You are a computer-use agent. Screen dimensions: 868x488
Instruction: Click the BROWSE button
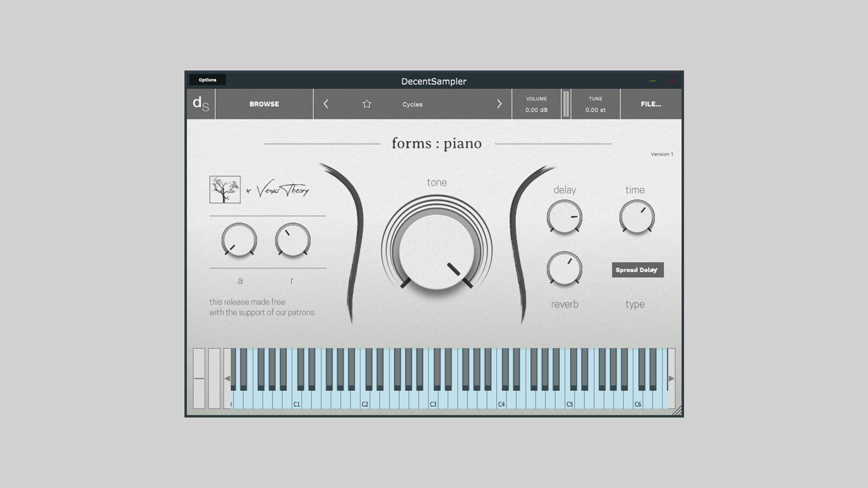pos(264,104)
